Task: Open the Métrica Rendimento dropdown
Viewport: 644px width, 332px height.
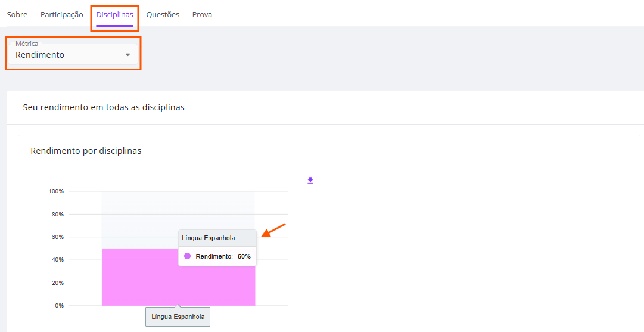Action: 73,54
